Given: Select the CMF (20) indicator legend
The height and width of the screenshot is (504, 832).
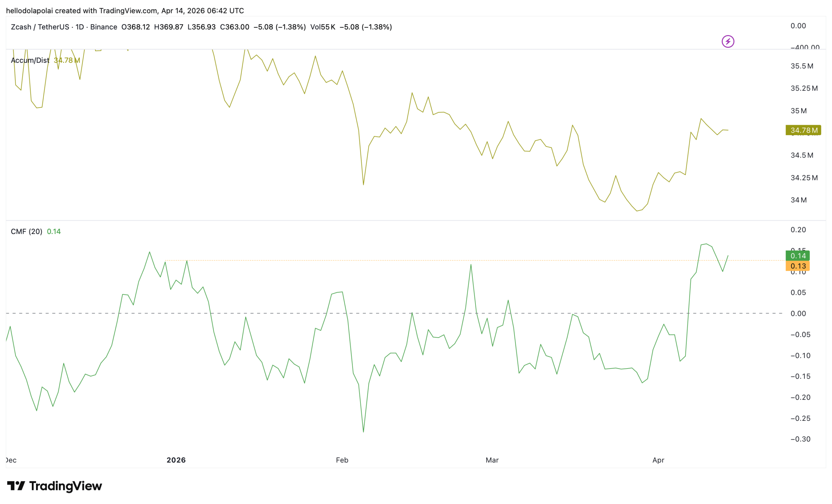Looking at the screenshot, I should pyautogui.click(x=26, y=232).
